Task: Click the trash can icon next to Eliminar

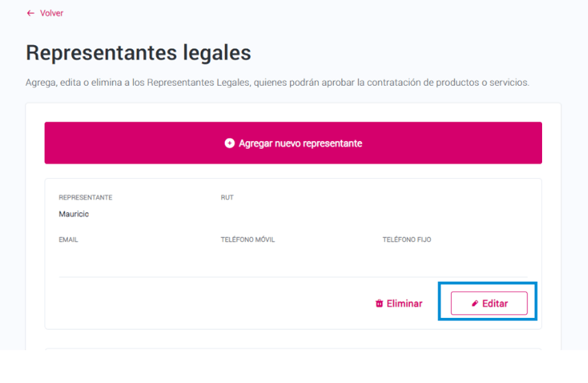Action: point(379,303)
